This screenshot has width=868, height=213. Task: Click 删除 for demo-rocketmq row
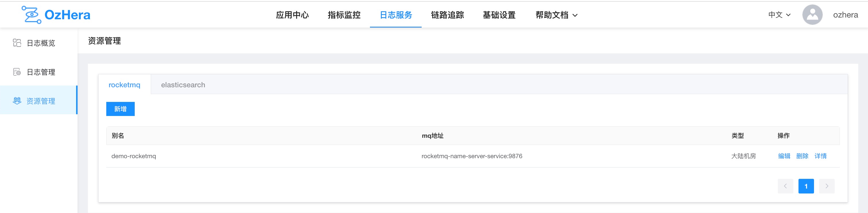[802, 156]
